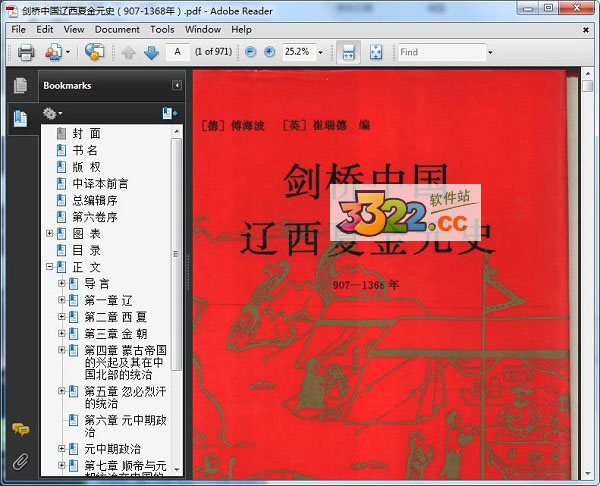Open the zoom percentage dropdown

[x=320, y=52]
